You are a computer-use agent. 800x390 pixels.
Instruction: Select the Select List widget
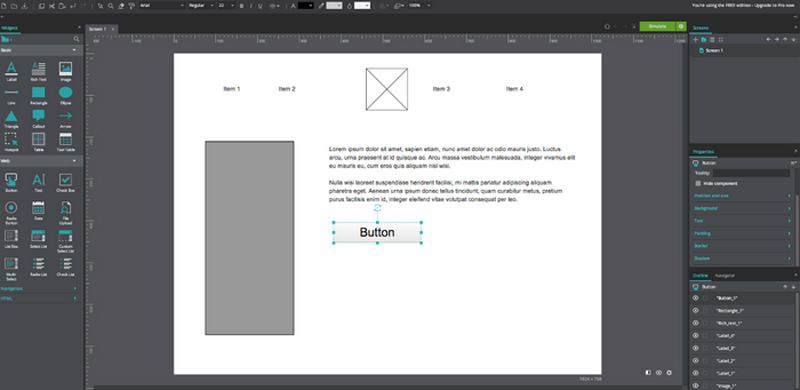pyautogui.click(x=38, y=238)
